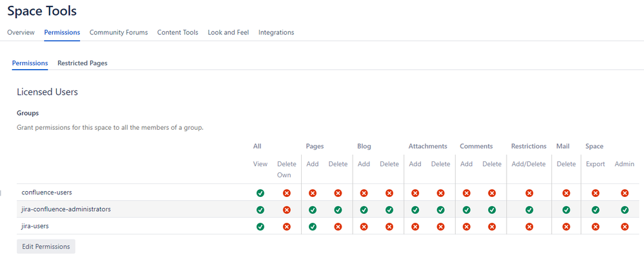Click confluence-users Blog Add red cross icon
644x257 pixels.
364,193
